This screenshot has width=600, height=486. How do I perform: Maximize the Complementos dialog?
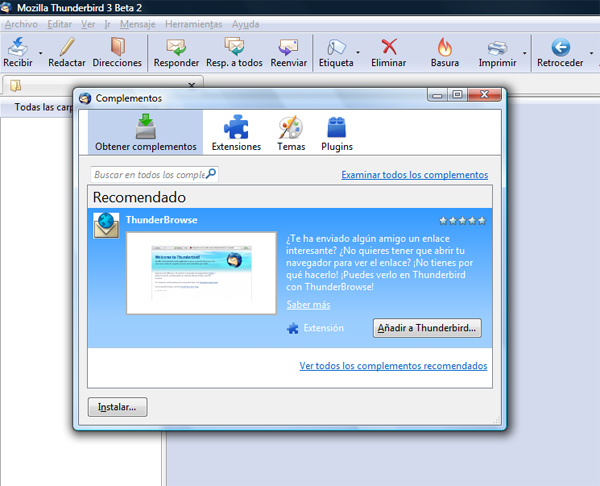(457, 95)
